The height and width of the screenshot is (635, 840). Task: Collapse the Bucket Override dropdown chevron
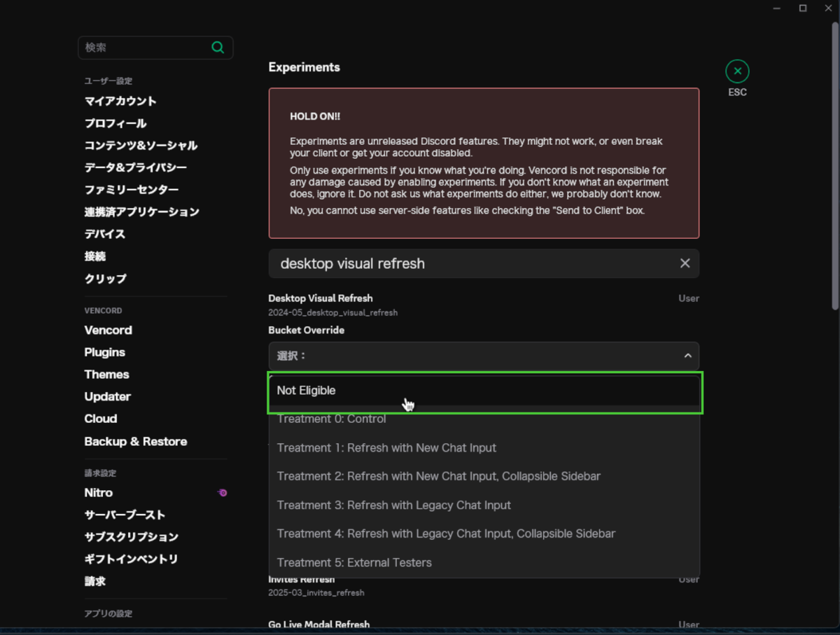(x=687, y=356)
